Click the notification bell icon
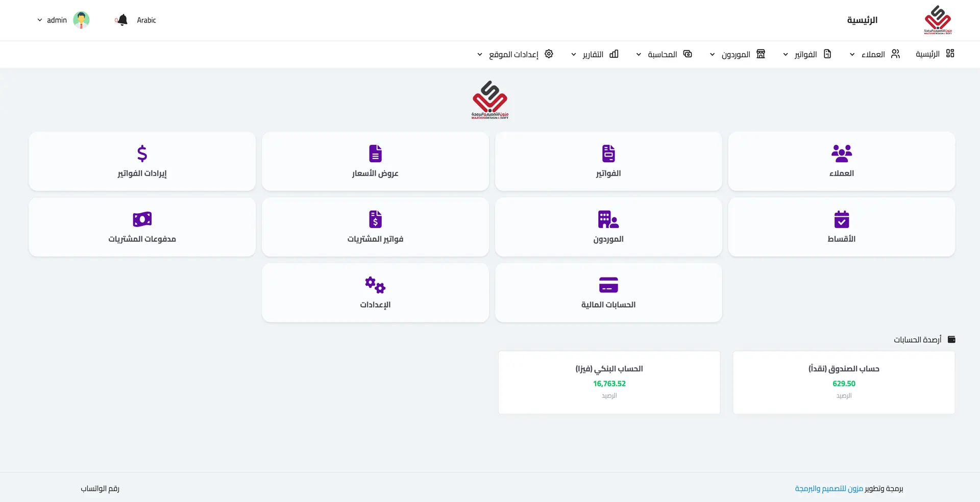This screenshot has height=502, width=980. (122, 20)
